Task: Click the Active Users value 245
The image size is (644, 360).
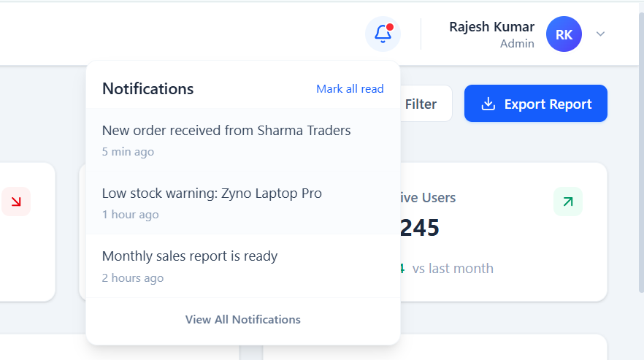Action: [x=420, y=229]
